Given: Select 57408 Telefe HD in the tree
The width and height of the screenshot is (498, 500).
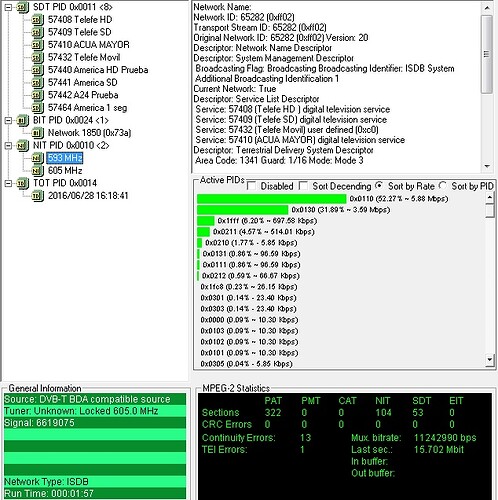Looking at the screenshot, I should pyautogui.click(x=80, y=20).
